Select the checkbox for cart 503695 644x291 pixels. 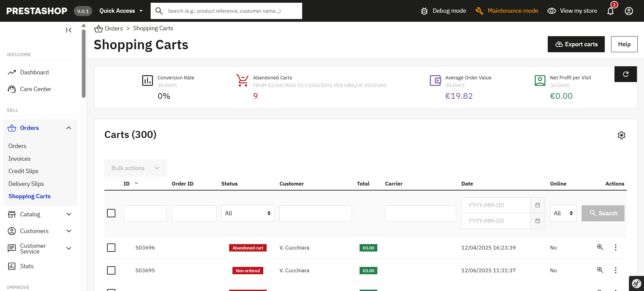[x=111, y=271]
